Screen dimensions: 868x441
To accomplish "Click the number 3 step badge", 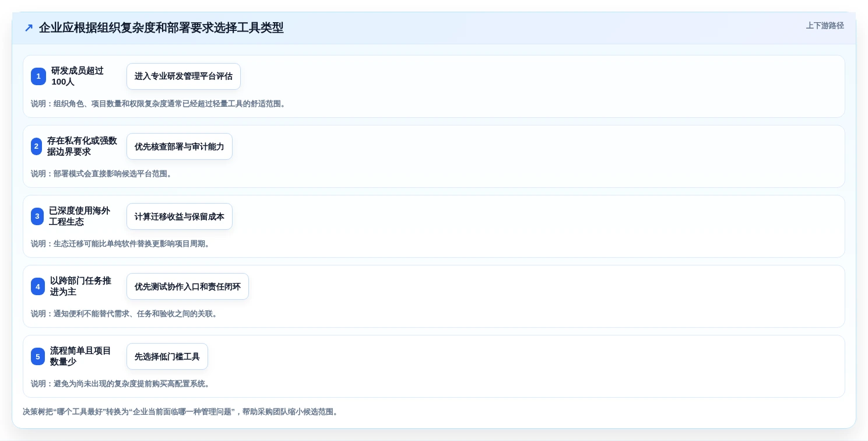I will [37, 216].
